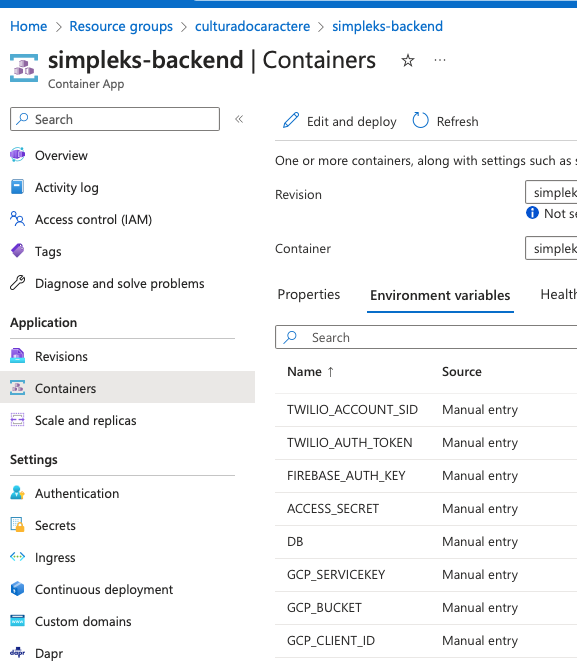This screenshot has width=577, height=661.
Task: Click the Container App logo icon
Action: click(24, 68)
